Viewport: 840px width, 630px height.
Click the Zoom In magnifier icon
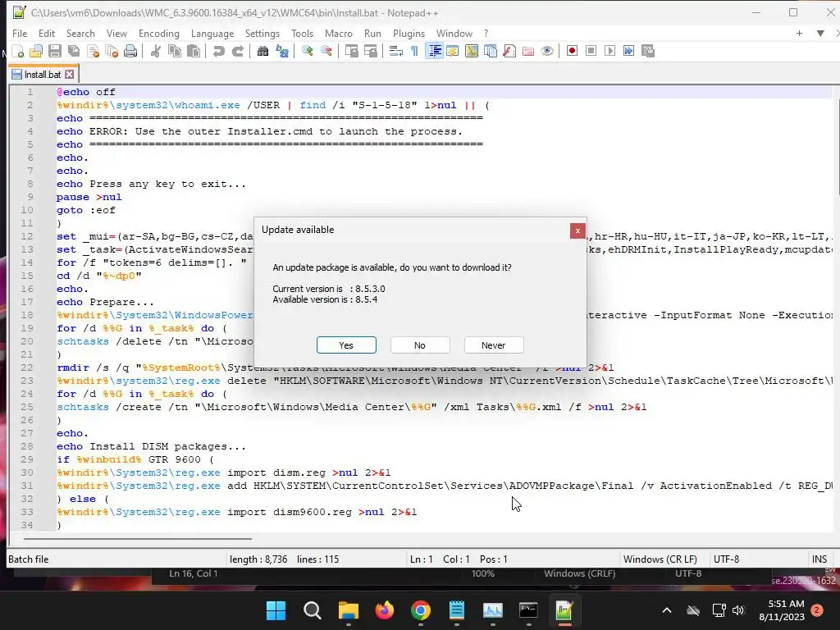[307, 51]
